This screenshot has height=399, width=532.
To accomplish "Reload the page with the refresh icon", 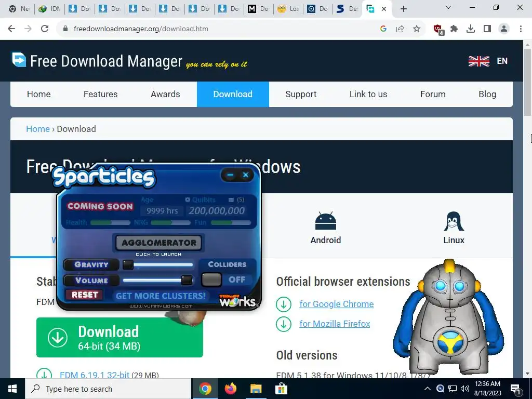I will [45, 29].
